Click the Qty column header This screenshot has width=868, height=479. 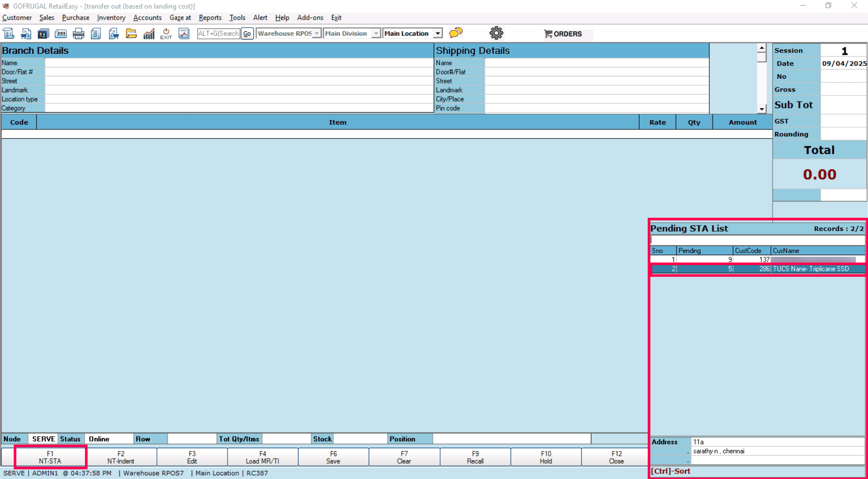coord(694,122)
